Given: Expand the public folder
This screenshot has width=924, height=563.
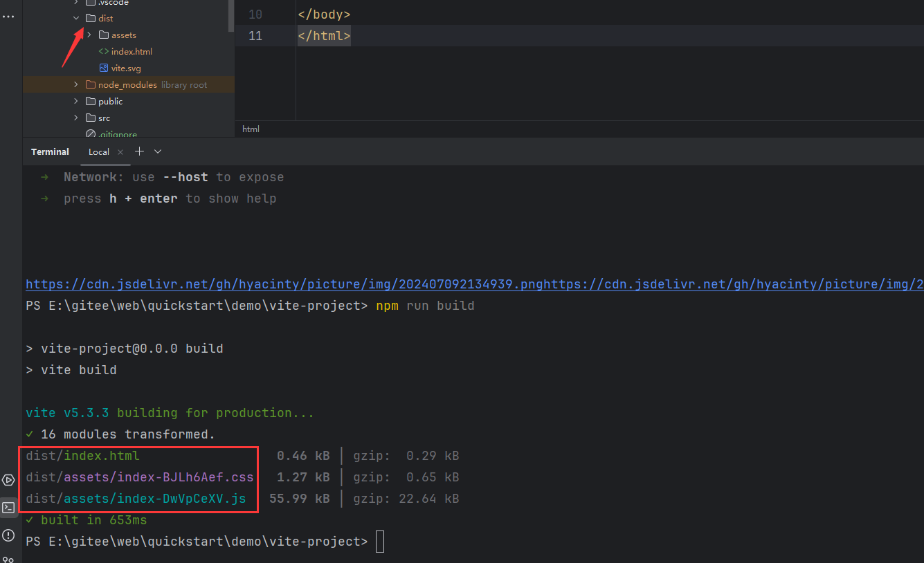Looking at the screenshot, I should [76, 101].
